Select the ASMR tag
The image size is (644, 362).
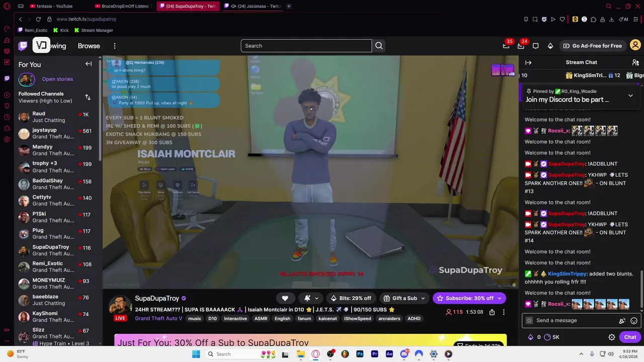click(261, 319)
